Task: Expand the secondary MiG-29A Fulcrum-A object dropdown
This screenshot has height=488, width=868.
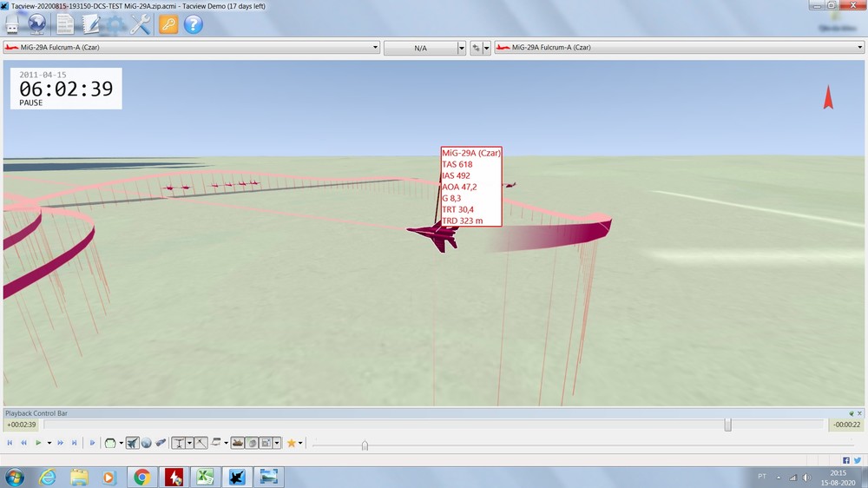Action: pyautogui.click(x=859, y=48)
